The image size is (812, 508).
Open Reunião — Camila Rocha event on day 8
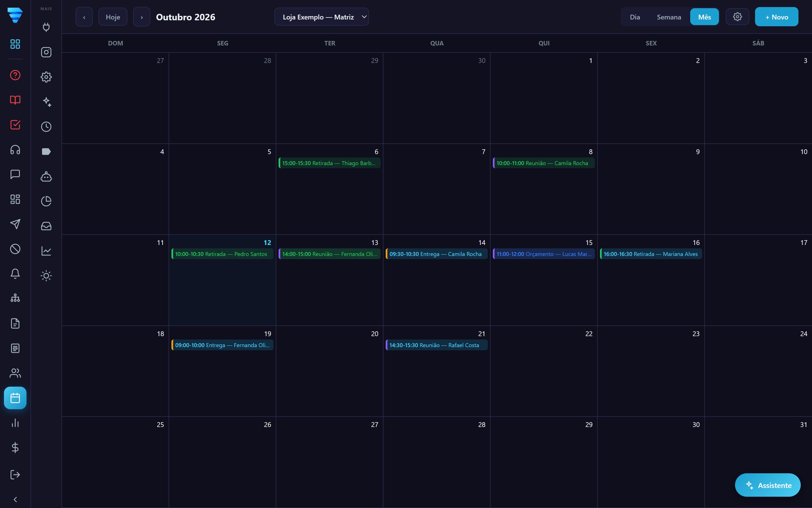[x=544, y=163]
